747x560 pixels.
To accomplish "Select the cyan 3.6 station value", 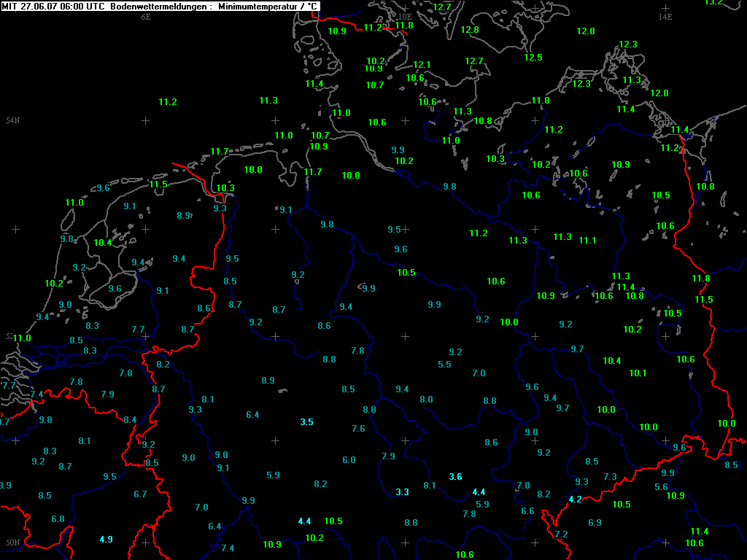I will click(455, 477).
